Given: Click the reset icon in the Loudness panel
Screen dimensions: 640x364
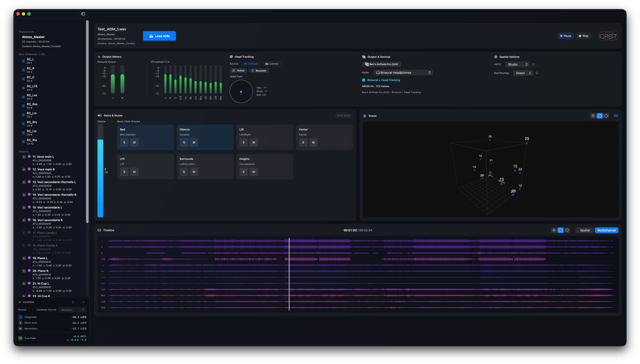Looking at the screenshot, I should coord(73,302).
